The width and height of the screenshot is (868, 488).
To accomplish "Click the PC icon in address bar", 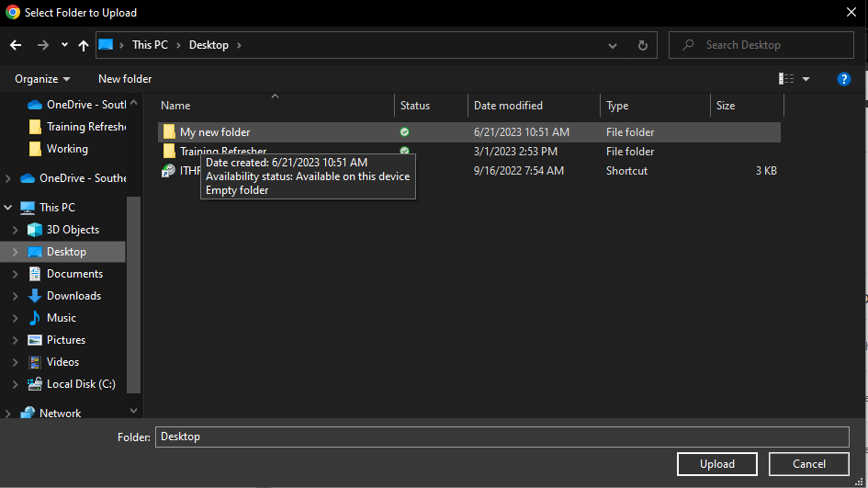I will pyautogui.click(x=106, y=45).
